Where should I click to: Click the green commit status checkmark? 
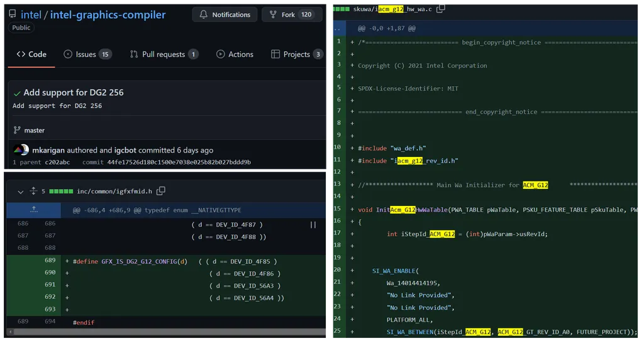point(17,93)
